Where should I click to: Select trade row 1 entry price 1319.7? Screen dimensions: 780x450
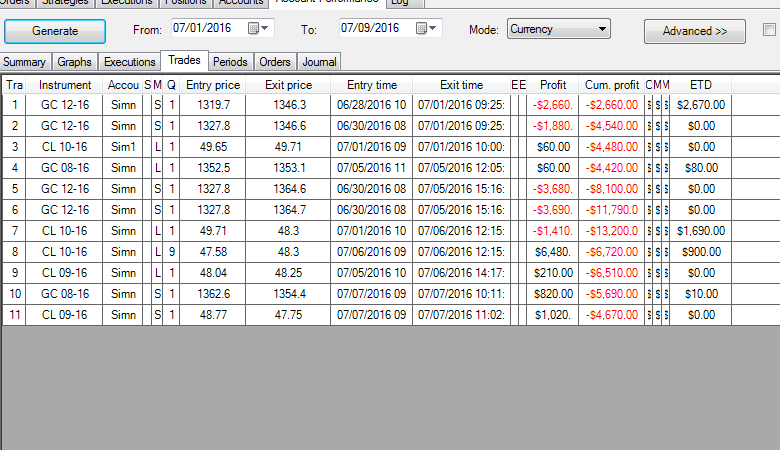[213, 105]
